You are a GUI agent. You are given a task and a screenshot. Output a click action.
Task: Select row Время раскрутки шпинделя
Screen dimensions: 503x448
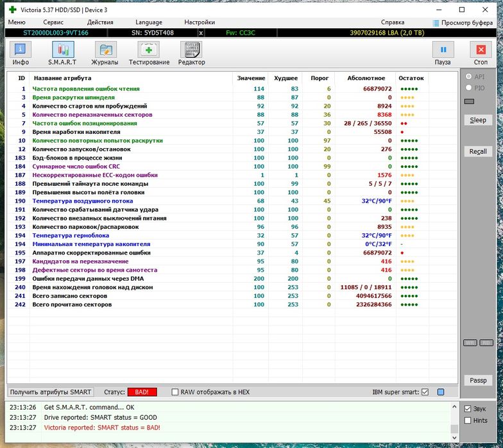(x=232, y=97)
